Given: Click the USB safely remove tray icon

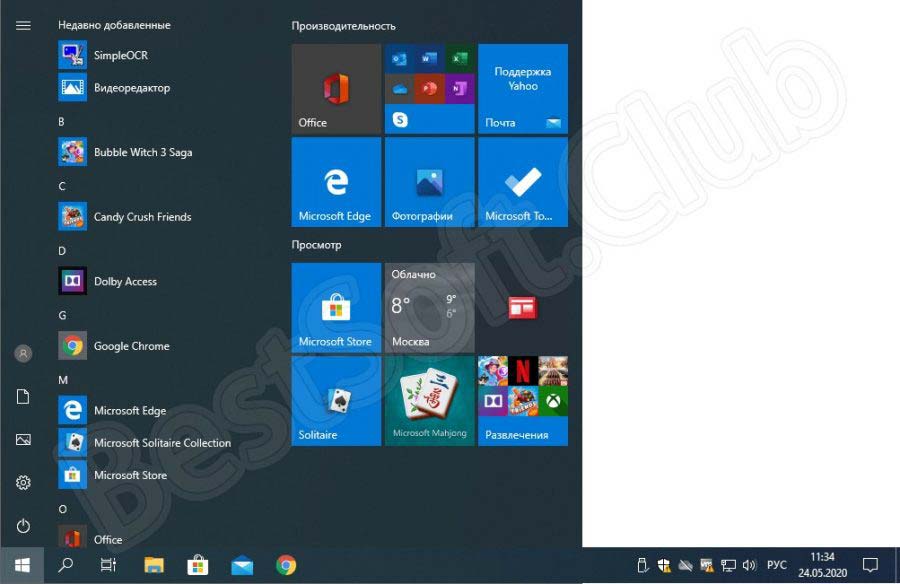Looking at the screenshot, I should tap(642, 566).
